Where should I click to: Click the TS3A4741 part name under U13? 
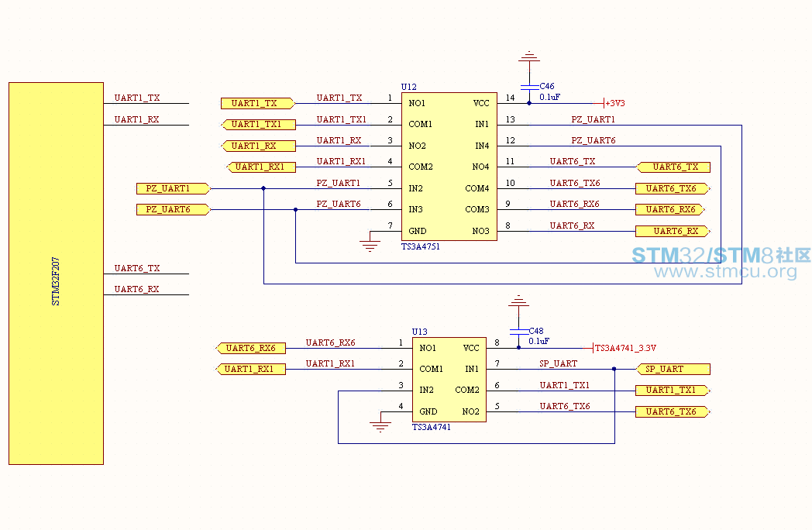[432, 427]
